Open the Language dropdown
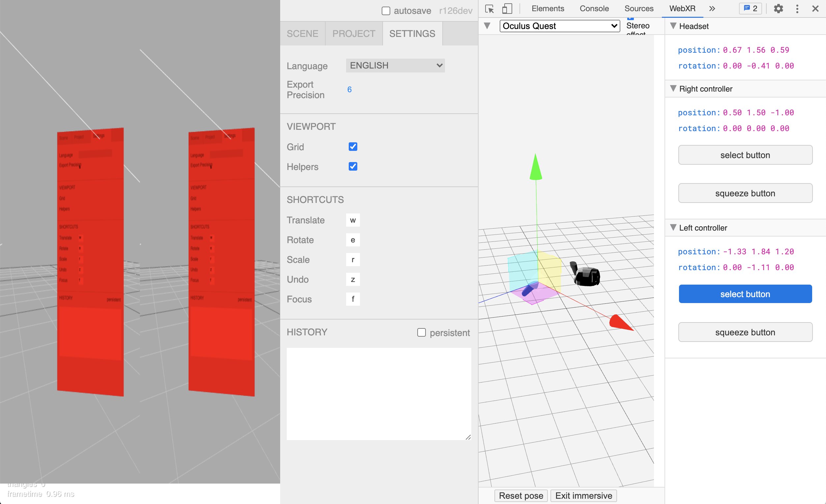Viewport: 826px width, 504px height. point(395,66)
